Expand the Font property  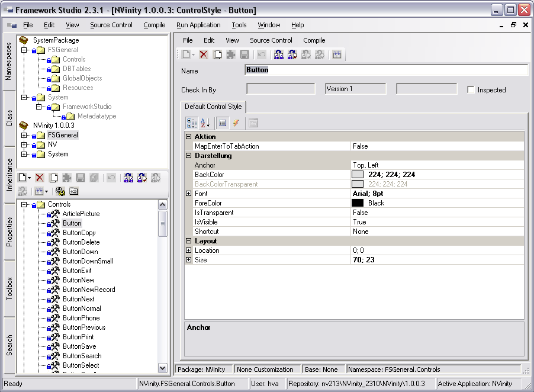click(x=189, y=194)
